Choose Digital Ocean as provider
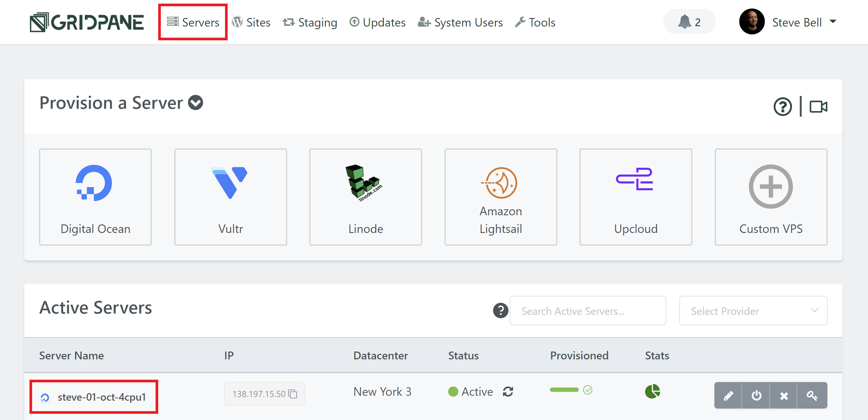 pyautogui.click(x=95, y=197)
